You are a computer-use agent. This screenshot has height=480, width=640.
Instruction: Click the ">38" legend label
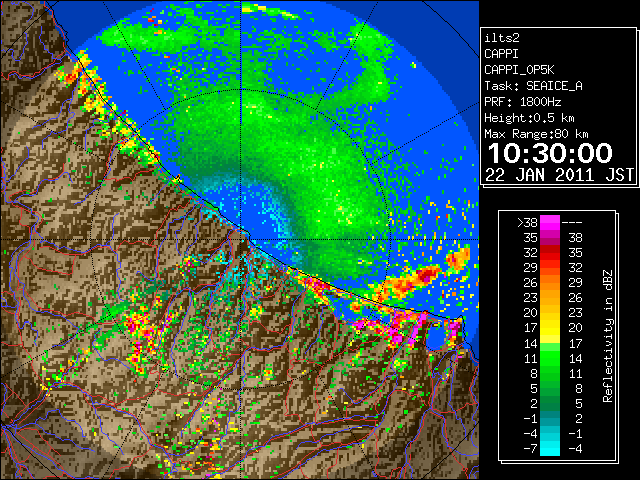coord(527,223)
